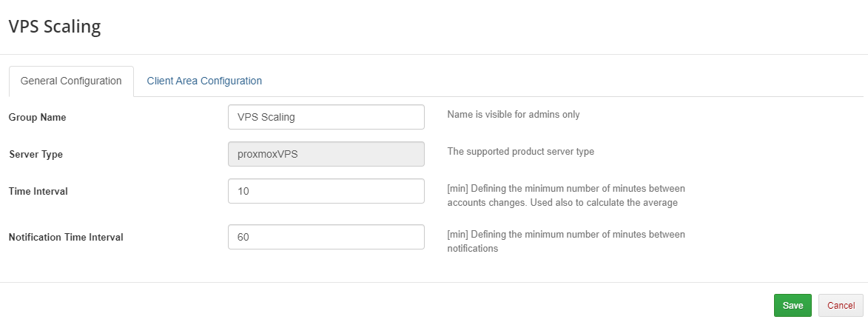Click the VPS Scaling page heading
The width and height of the screenshot is (868, 325).
coord(54,27)
